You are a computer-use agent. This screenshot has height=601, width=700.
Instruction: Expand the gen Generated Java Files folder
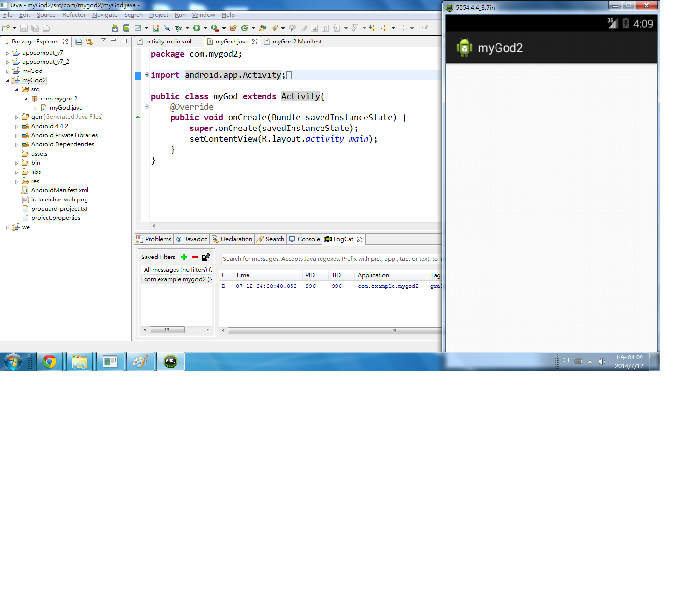(16, 117)
